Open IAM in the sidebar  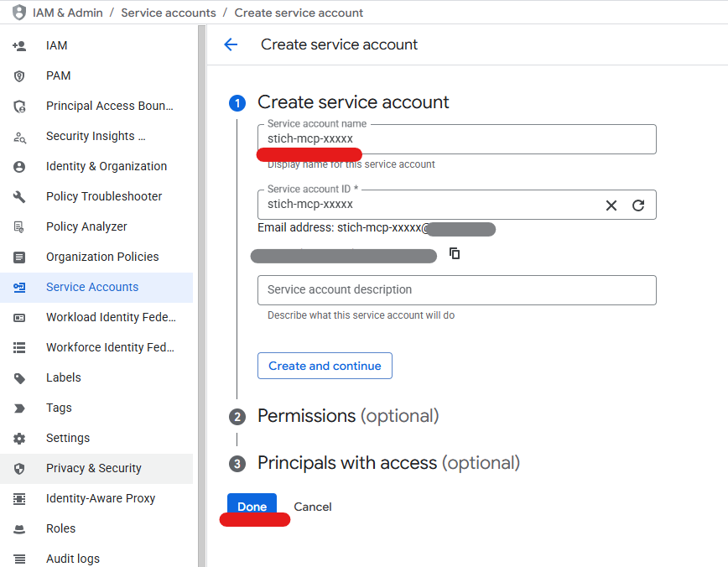(96, 45)
